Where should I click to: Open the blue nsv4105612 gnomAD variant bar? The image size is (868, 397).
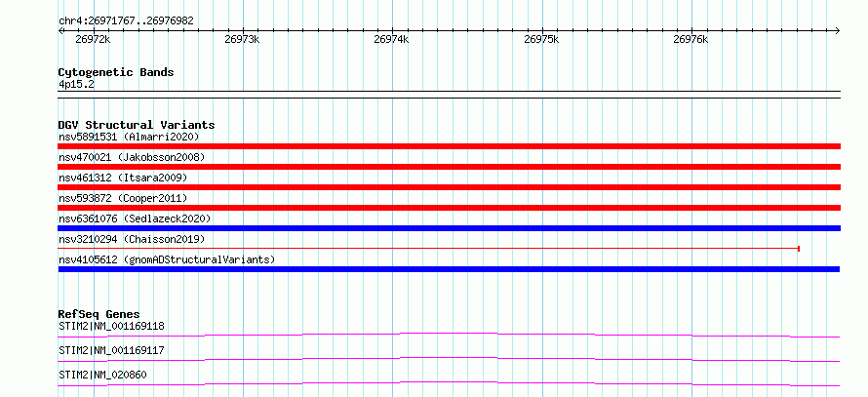point(449,269)
